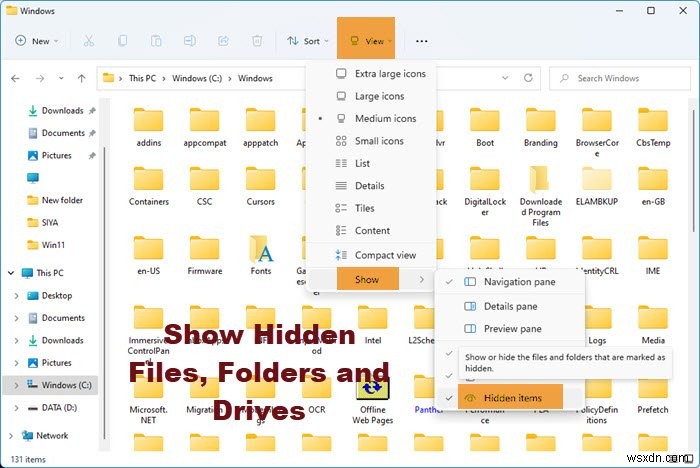Open the Fonts folder
This screenshot has height=468, width=700.
click(261, 255)
